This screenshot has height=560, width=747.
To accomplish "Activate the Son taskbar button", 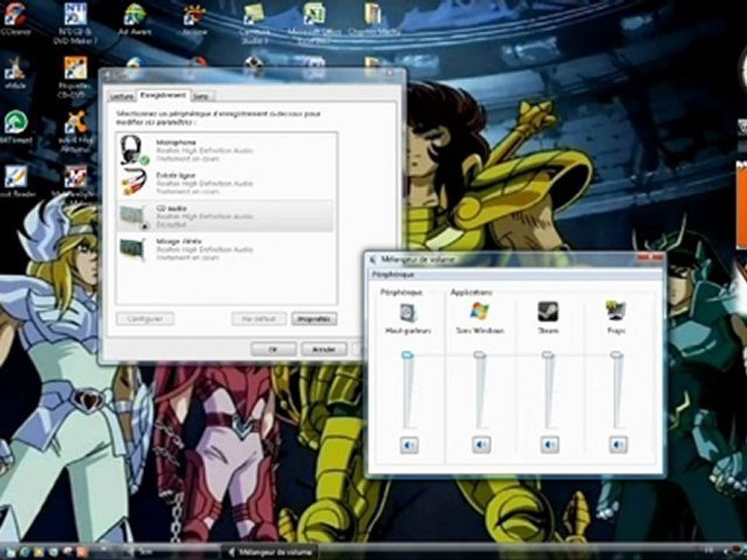I will [x=171, y=552].
